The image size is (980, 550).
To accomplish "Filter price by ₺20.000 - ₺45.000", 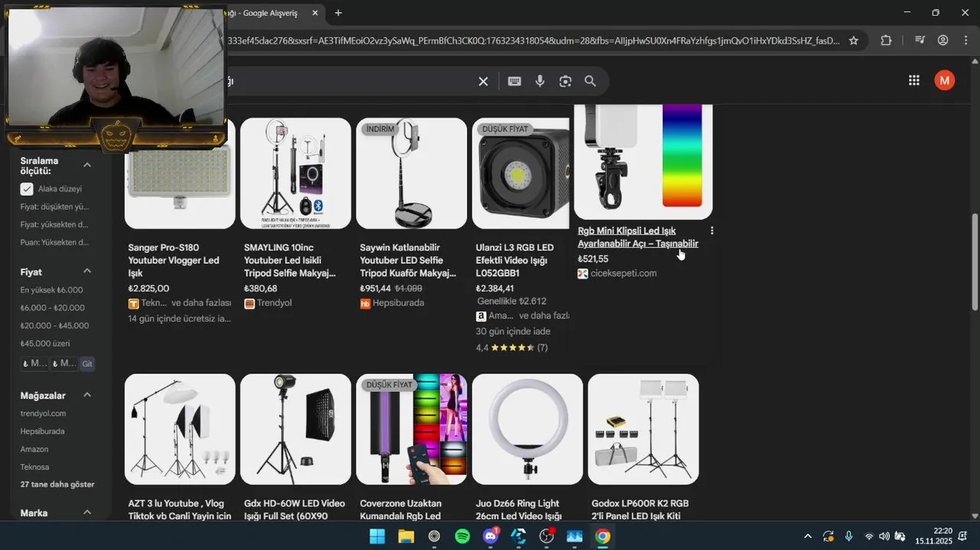I will pyautogui.click(x=55, y=325).
